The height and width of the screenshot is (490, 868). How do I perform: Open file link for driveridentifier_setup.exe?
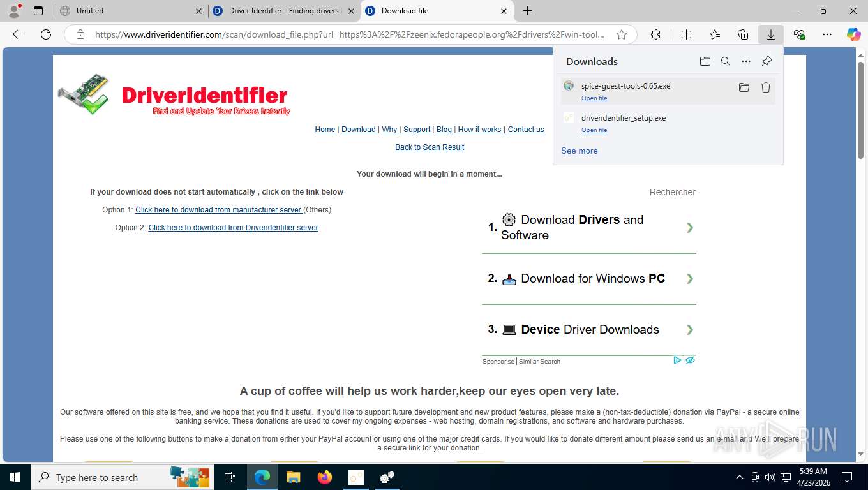pos(594,130)
